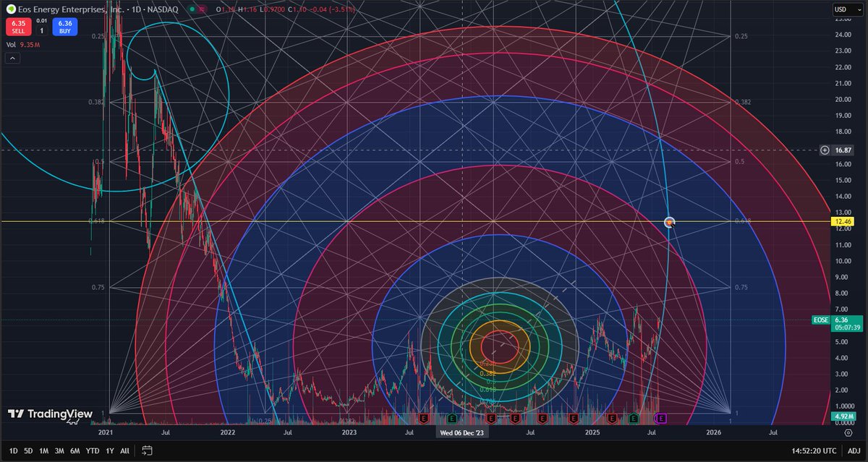Viewport: 868px width, 462px height.
Task: Select the 5D time range
Action: pyautogui.click(x=28, y=450)
